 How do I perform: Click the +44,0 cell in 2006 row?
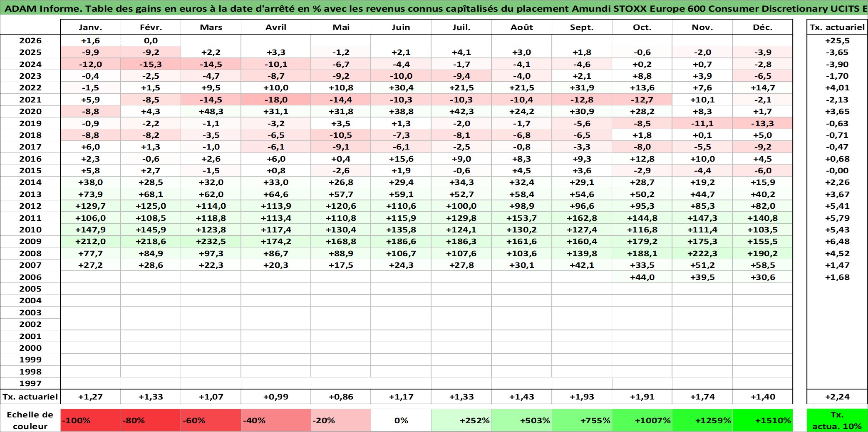(642, 277)
